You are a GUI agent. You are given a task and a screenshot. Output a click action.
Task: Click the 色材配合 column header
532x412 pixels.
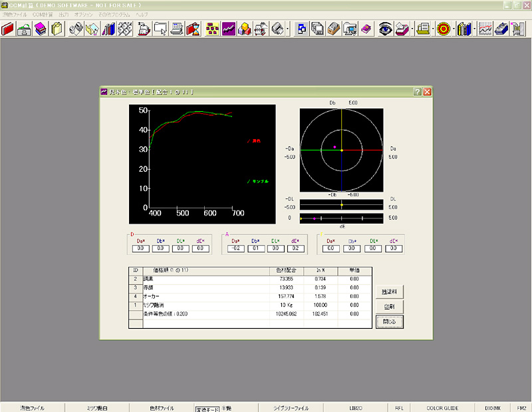[x=287, y=270]
